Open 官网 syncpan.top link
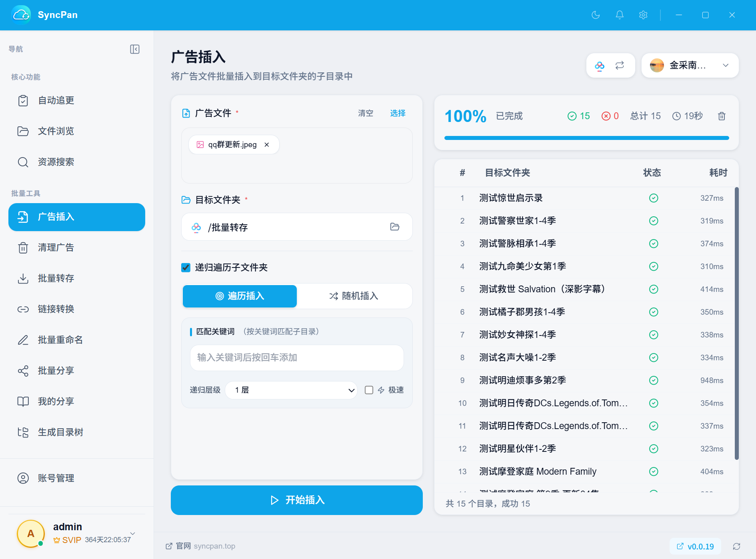The width and height of the screenshot is (756, 559). click(x=200, y=546)
